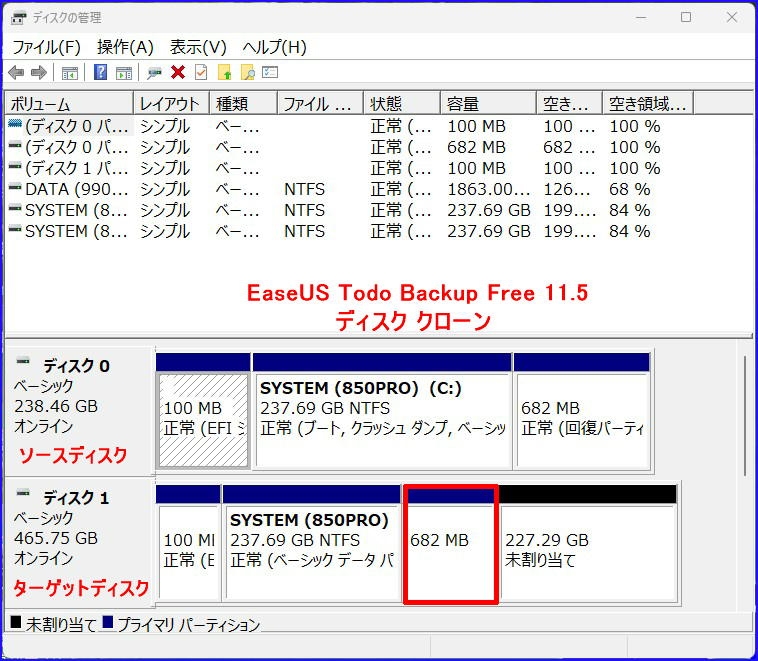Viewport: 758px width, 661px height.
Task: Select SYSTEM (850PRO) partition on Disk 1
Action: click(311, 543)
